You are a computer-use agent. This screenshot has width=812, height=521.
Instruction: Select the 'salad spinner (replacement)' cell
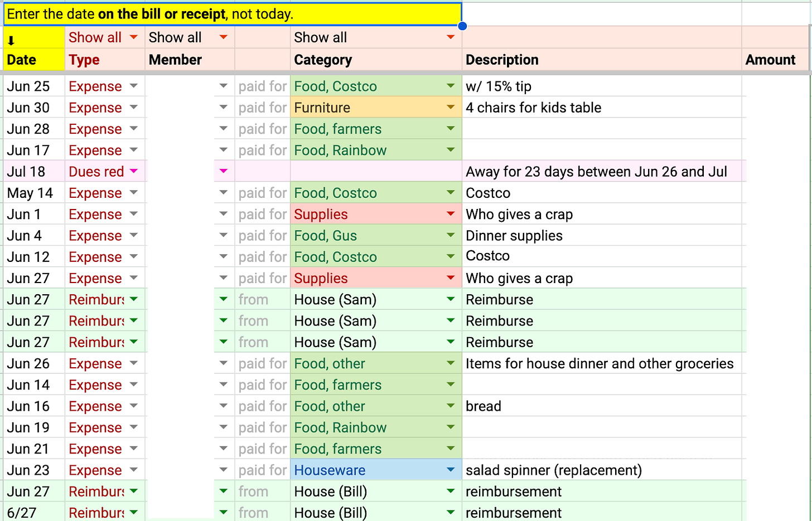(x=602, y=470)
